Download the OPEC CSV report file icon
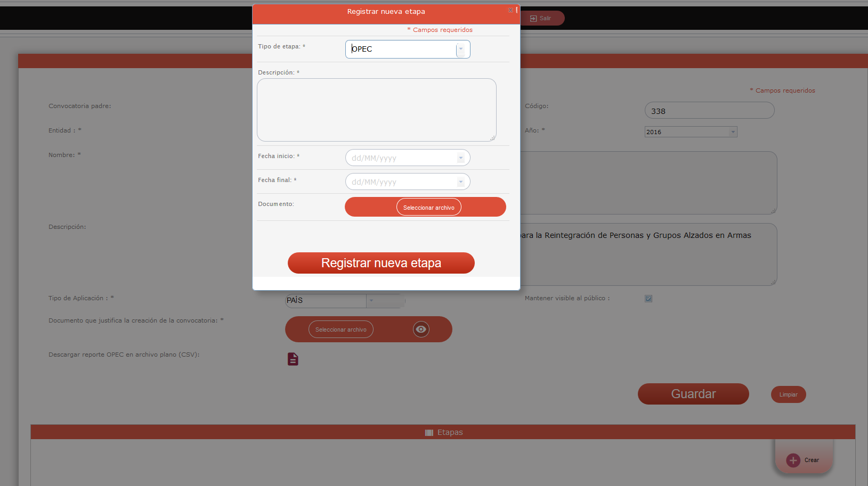Viewport: 868px width, 486px height. 293,359
